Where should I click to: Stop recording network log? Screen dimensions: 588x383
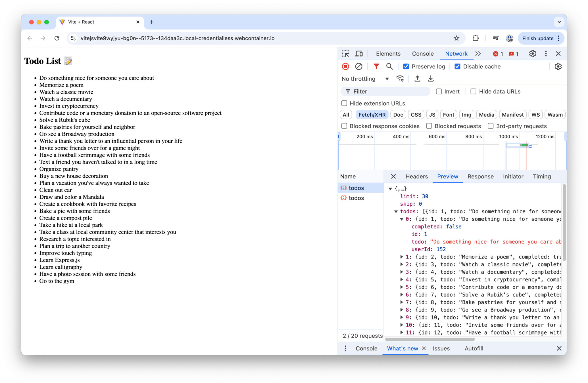coord(345,66)
